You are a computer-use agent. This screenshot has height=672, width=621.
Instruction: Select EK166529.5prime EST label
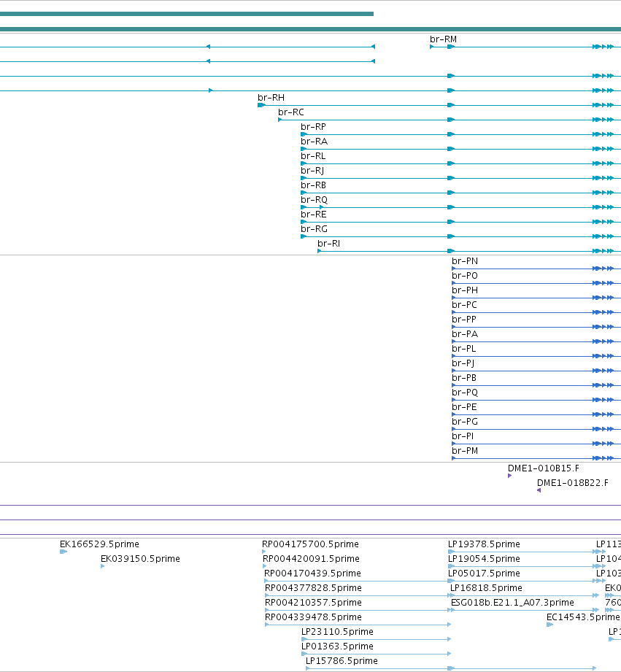(99, 544)
